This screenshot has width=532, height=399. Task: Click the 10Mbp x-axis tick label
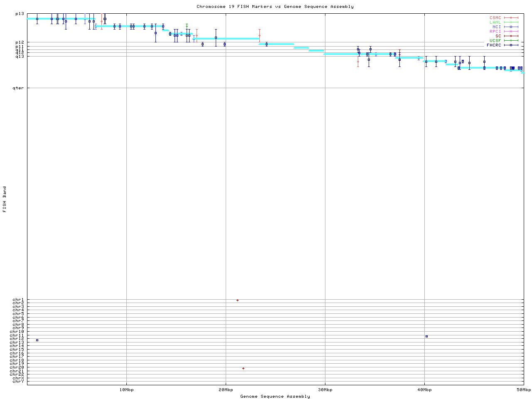click(126, 390)
